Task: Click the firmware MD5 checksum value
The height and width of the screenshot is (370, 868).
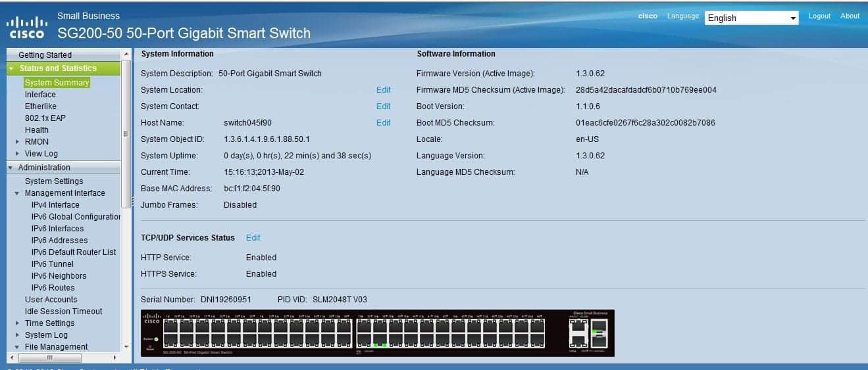Action: [x=646, y=90]
